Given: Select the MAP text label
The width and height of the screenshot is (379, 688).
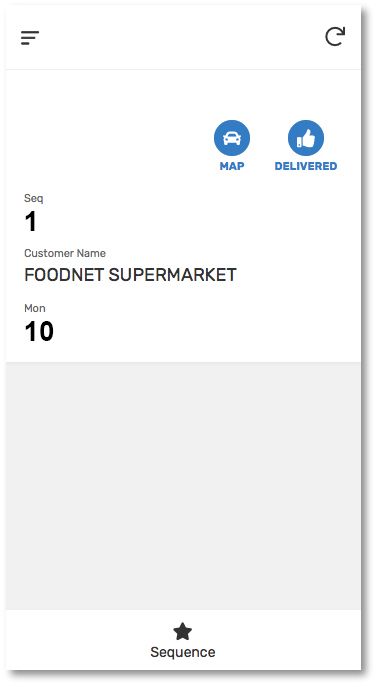Looking at the screenshot, I should (232, 166).
